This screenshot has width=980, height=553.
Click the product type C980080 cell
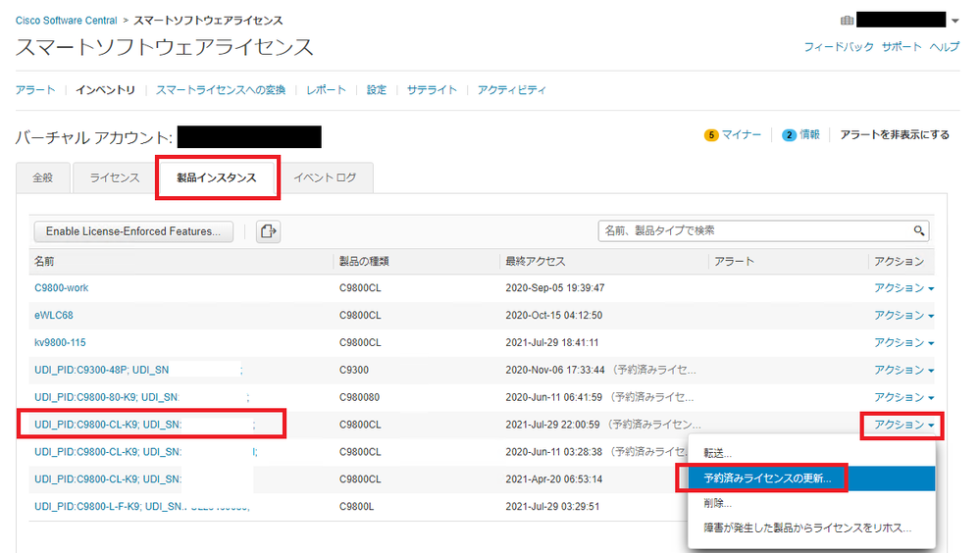359,397
